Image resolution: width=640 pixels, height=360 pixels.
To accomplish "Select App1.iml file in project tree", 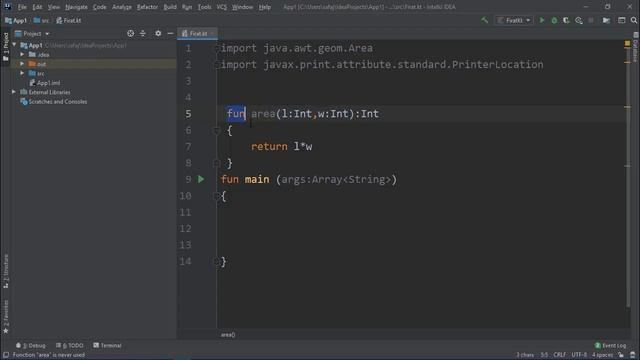I will (45, 83).
